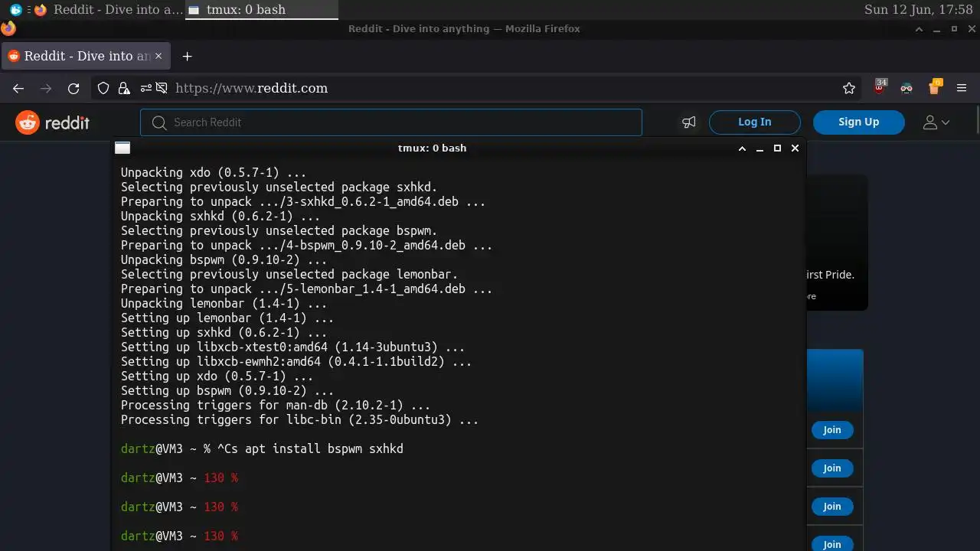Click 'Unpacking bspwm (0.9.10-2)' line

224,260
